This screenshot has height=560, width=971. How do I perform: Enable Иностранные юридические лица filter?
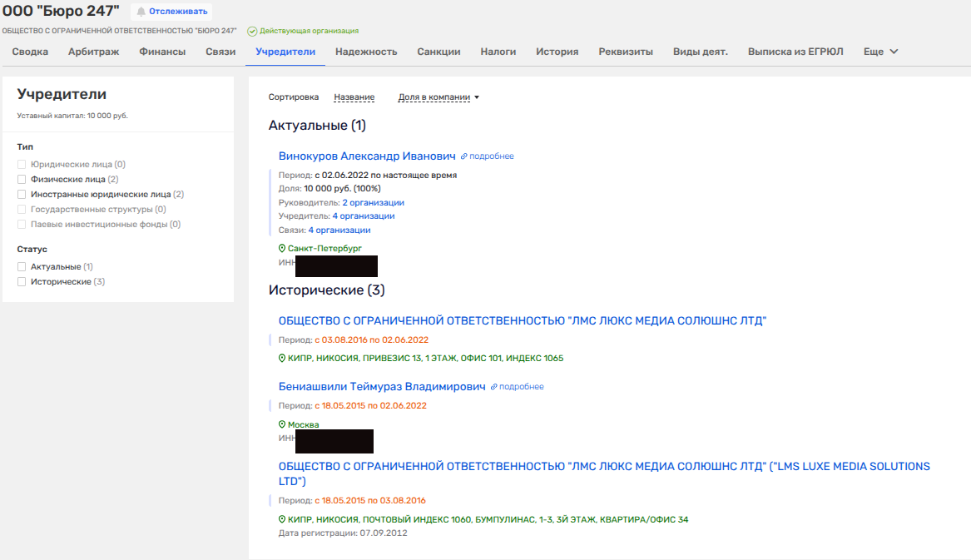pyautogui.click(x=22, y=195)
